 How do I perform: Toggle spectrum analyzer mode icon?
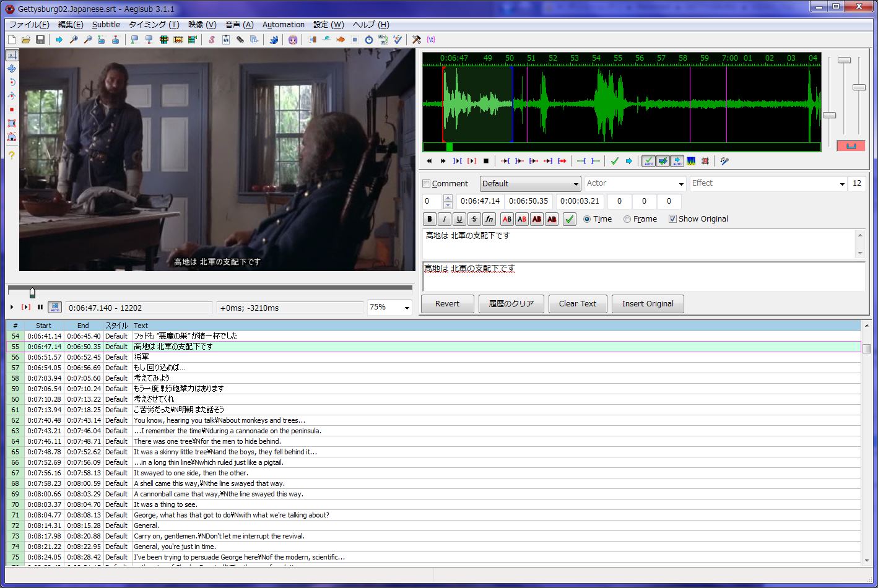[691, 161]
